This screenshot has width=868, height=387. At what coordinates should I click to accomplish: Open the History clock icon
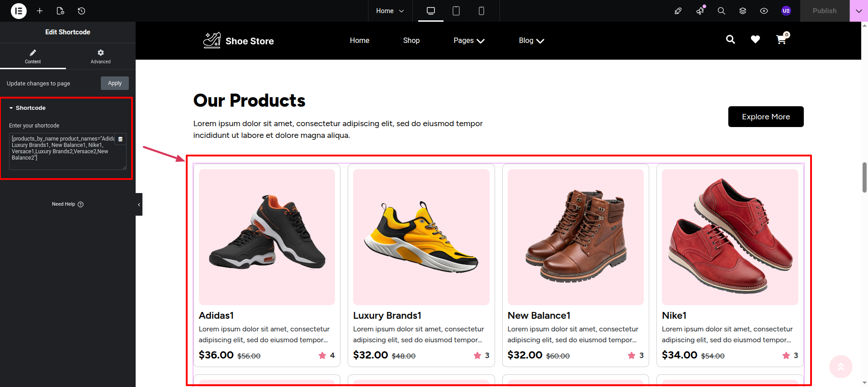click(81, 11)
